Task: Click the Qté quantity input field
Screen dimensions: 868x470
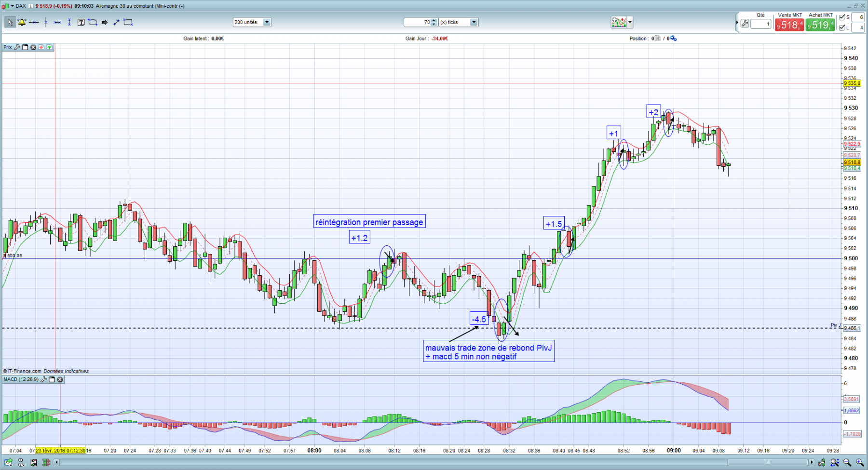Action: (x=761, y=24)
